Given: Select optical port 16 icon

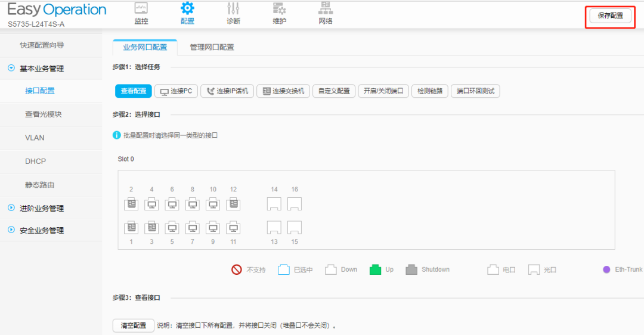Looking at the screenshot, I should (295, 204).
